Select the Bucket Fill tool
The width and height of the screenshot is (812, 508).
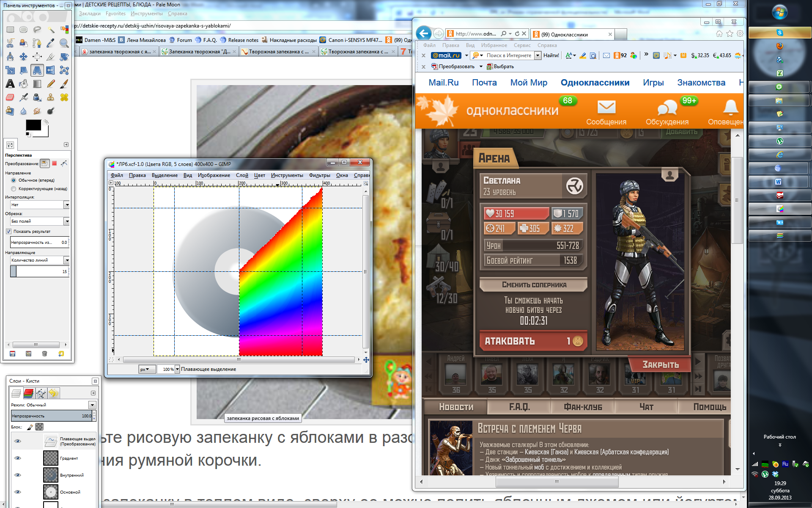click(x=24, y=84)
